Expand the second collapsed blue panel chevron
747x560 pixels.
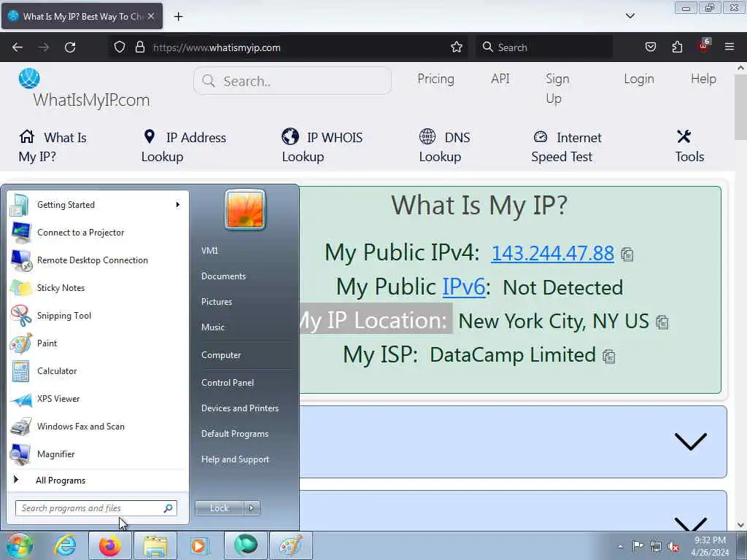690,524
